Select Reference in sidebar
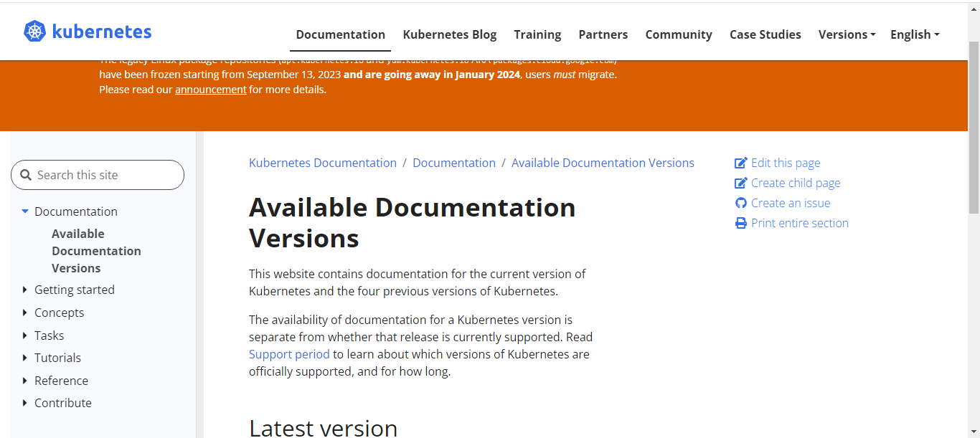The image size is (980, 438). [x=61, y=381]
